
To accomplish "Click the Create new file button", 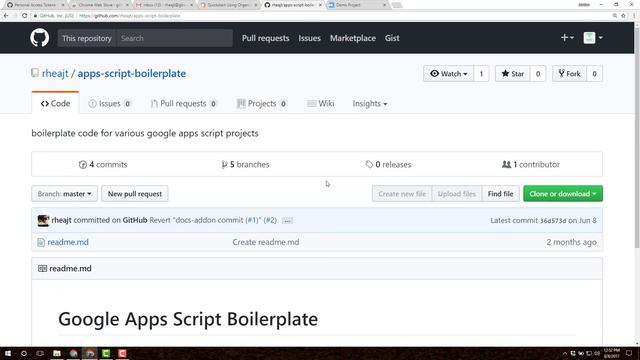I will click(402, 194).
